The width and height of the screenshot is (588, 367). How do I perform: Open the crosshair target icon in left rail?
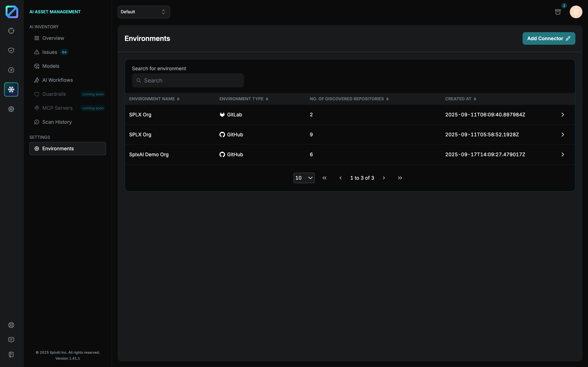(11, 31)
